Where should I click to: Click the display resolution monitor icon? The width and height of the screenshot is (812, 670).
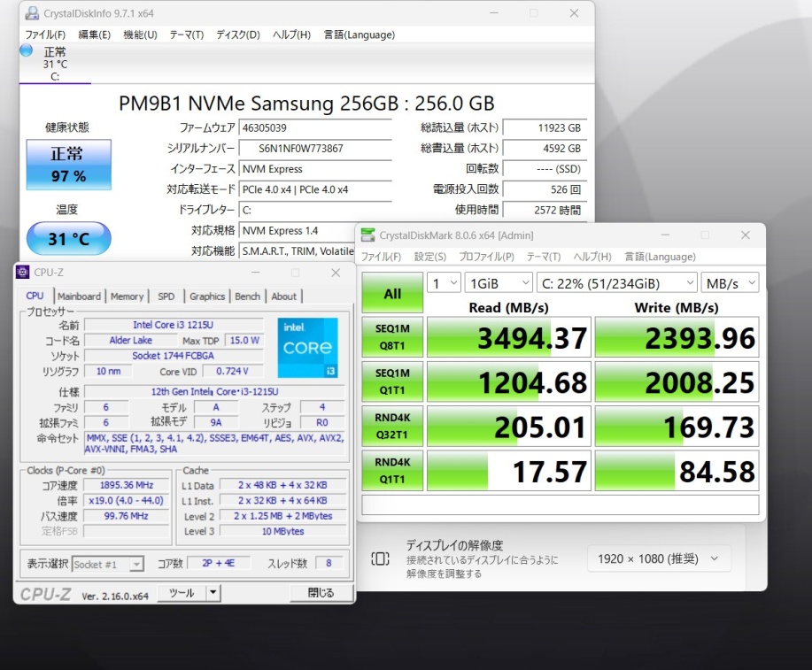380,558
